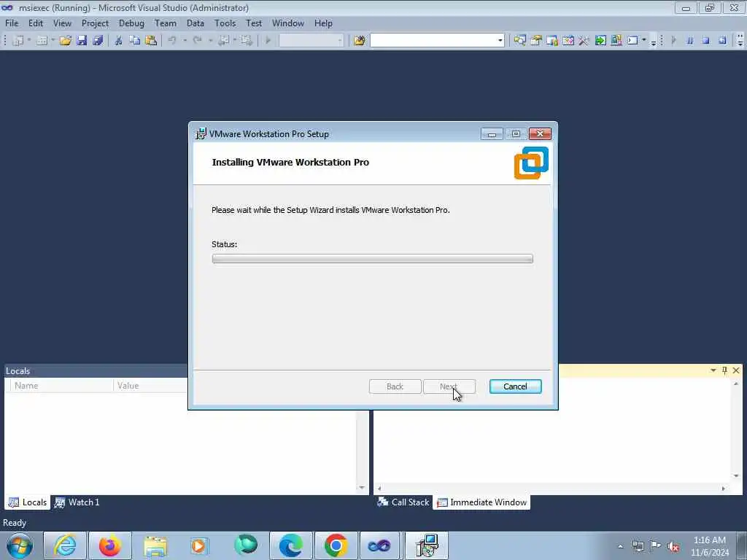Open the Edit menu
The image size is (747, 560).
[35, 23]
